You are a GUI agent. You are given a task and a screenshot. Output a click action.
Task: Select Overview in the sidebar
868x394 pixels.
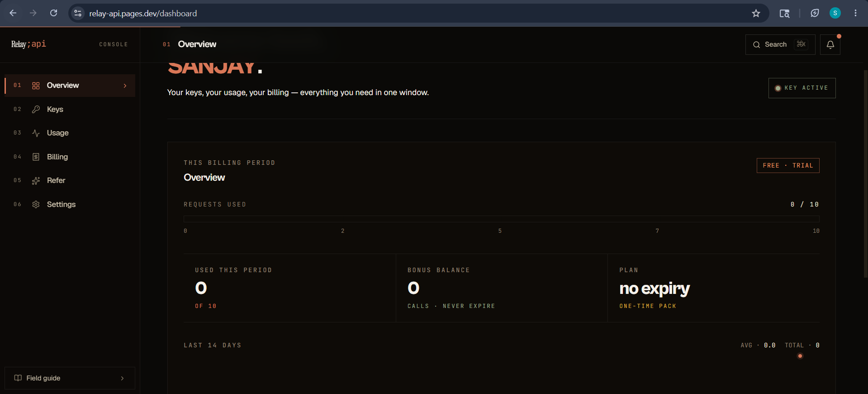pyautogui.click(x=70, y=86)
